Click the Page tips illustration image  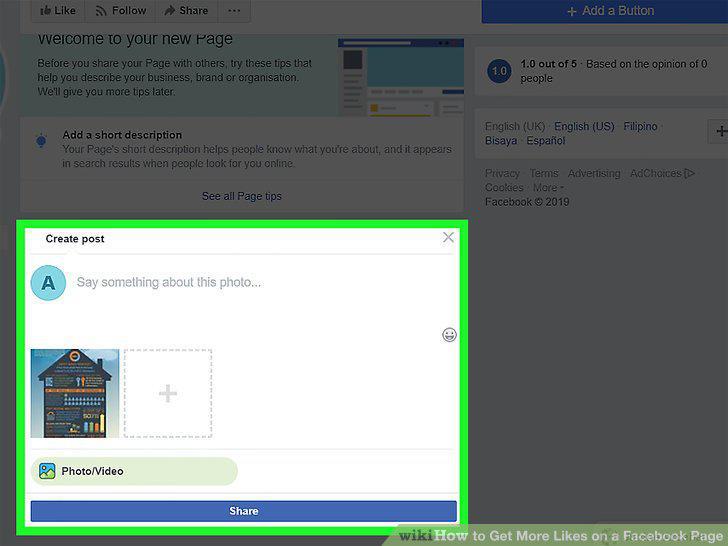coord(401,77)
